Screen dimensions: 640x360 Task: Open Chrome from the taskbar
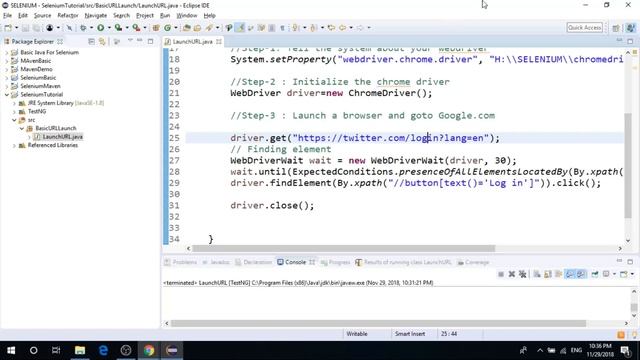(x=149, y=350)
